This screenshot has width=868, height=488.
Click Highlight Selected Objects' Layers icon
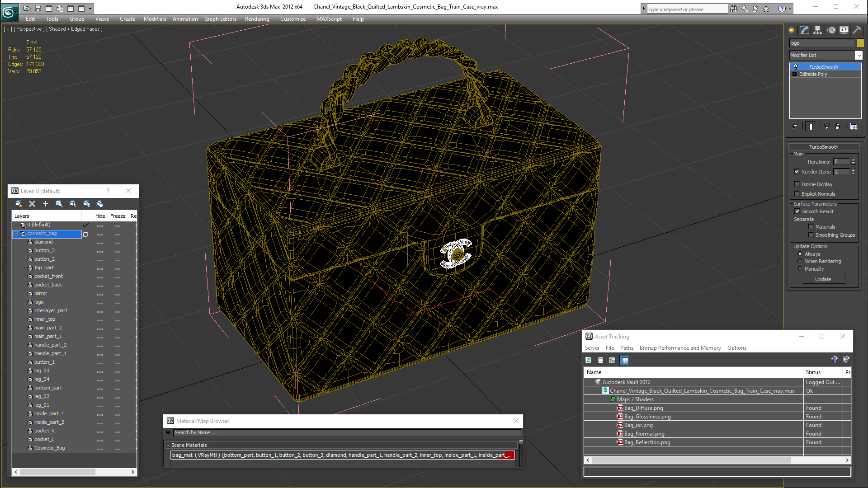(73, 204)
